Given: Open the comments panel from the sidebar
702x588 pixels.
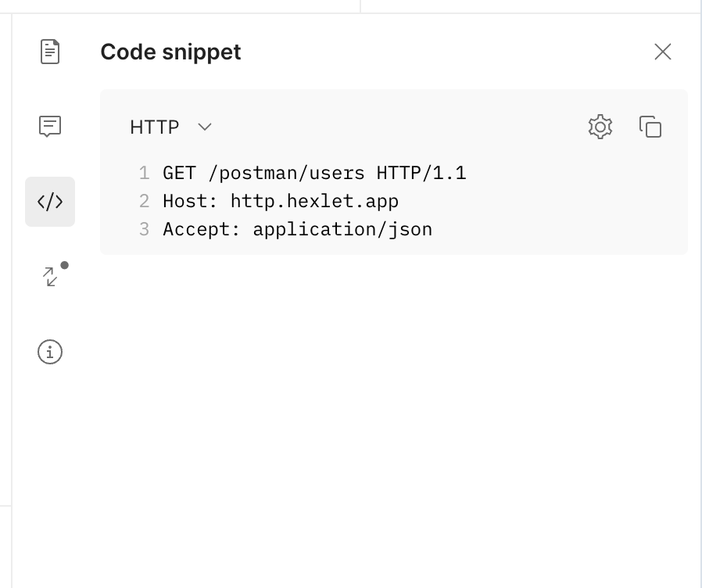Looking at the screenshot, I should tap(50, 126).
